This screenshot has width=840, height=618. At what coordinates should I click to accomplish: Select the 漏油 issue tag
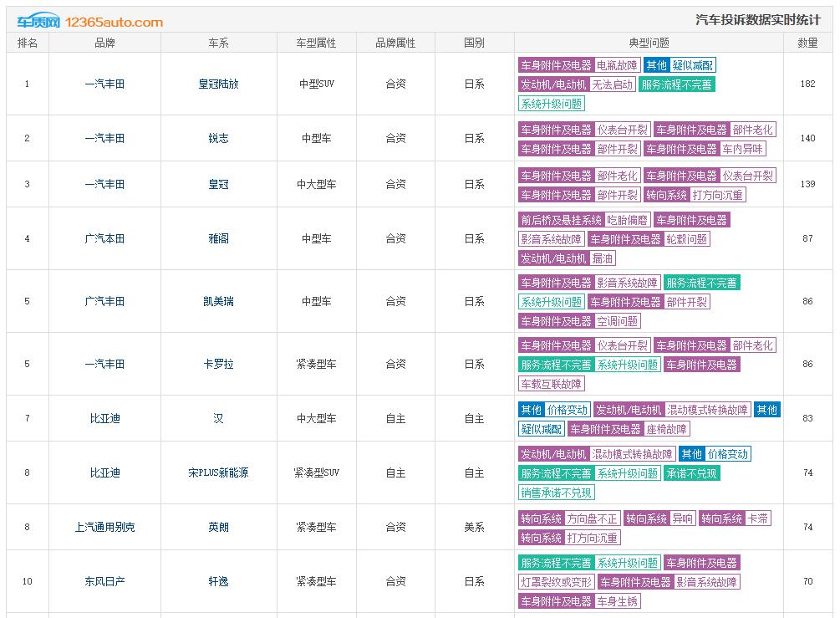(602, 259)
